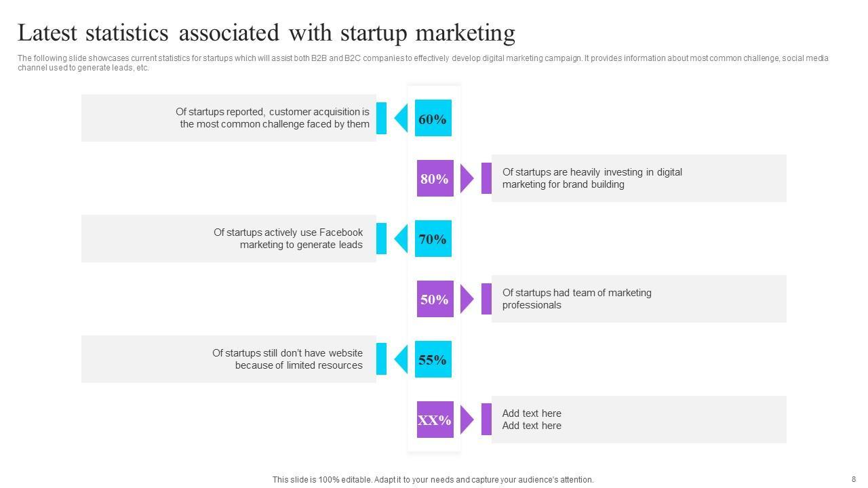Click the XX% placeholder box

pyautogui.click(x=435, y=420)
